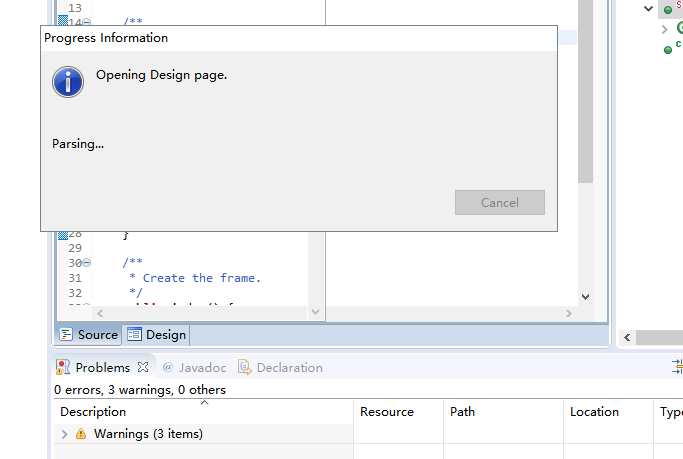Click the Problems view toolbar icon at far right
The width and height of the screenshot is (683, 459).
(677, 367)
